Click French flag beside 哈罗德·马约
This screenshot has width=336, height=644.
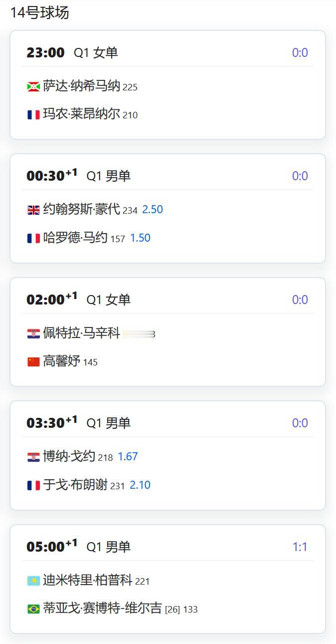[x=33, y=239]
